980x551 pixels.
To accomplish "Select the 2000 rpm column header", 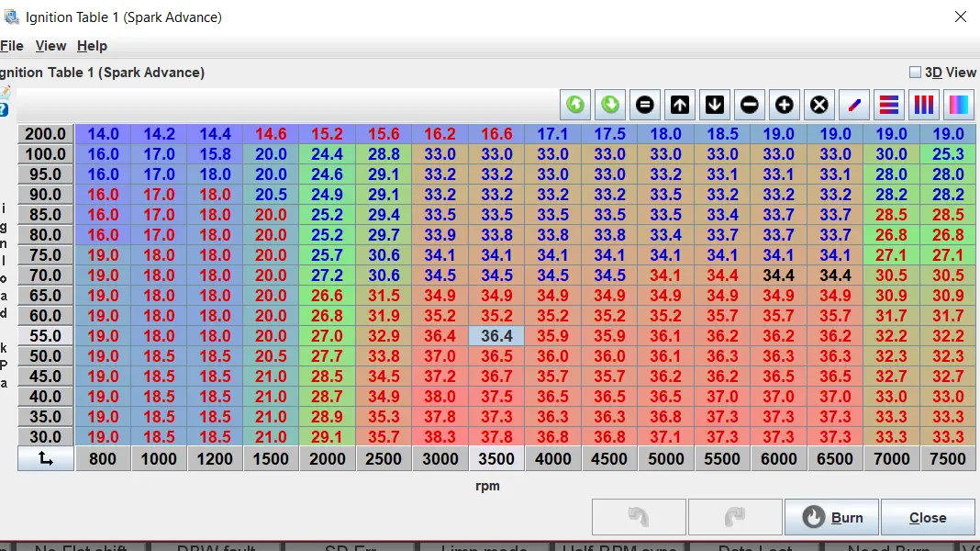I will point(327,458).
